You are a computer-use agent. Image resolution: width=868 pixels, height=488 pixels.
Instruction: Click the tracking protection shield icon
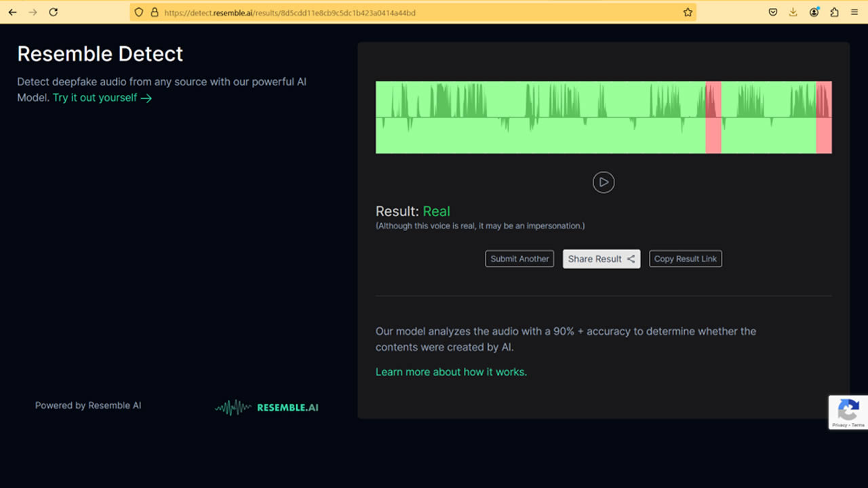[139, 12]
